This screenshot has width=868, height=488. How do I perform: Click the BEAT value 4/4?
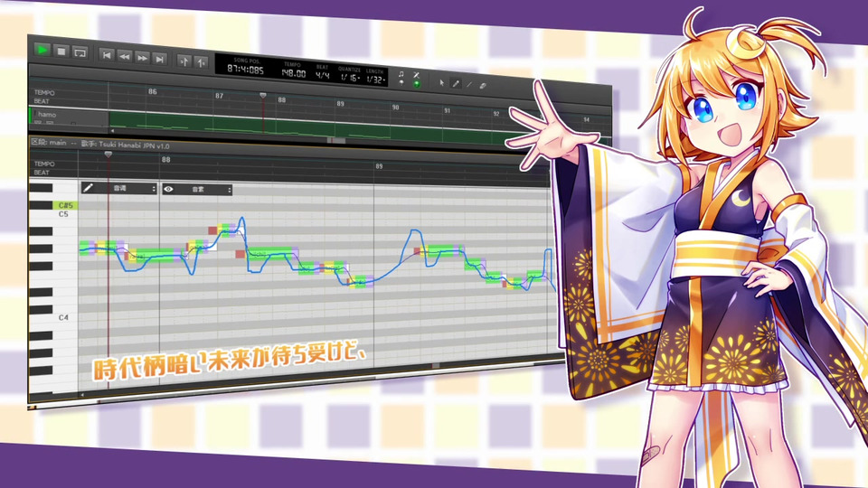pos(323,75)
